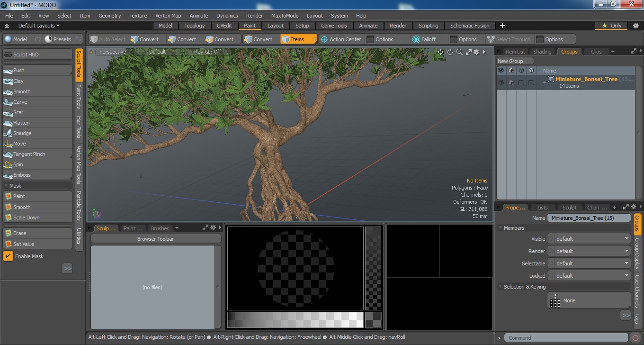
Task: Open the viewport settings gear
Action: click(x=476, y=52)
